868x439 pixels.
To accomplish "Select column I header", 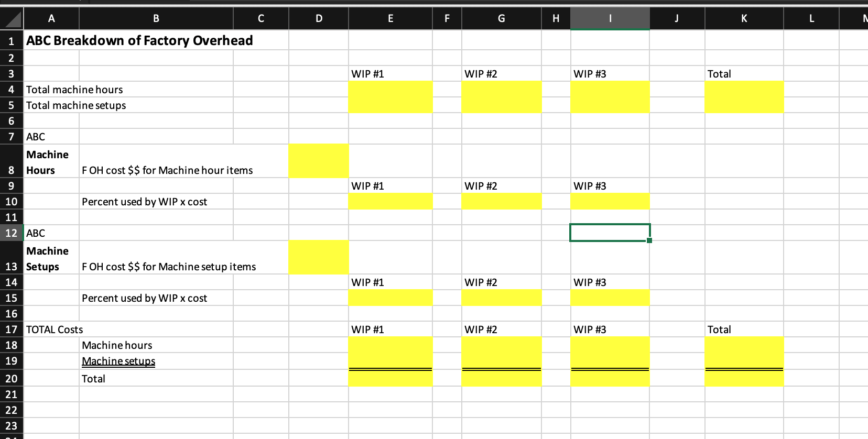I will [609, 18].
